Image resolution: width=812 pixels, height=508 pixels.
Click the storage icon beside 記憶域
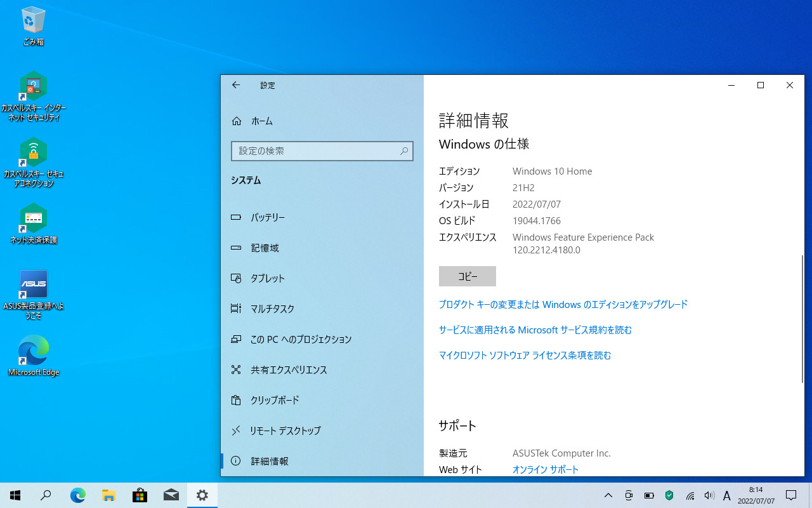pyautogui.click(x=236, y=248)
